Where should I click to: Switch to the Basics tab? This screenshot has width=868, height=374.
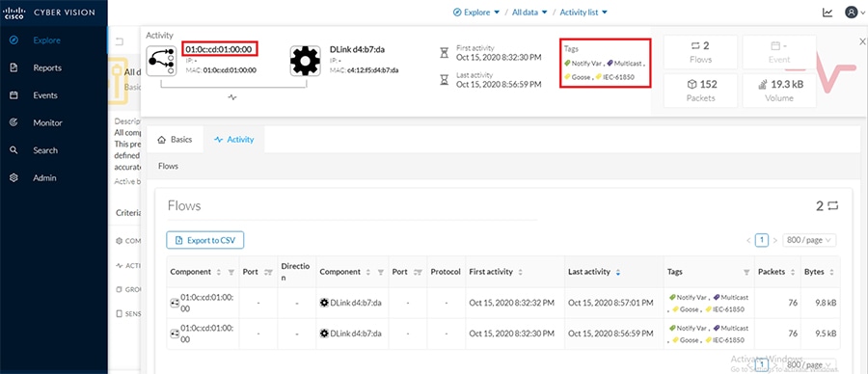point(175,140)
